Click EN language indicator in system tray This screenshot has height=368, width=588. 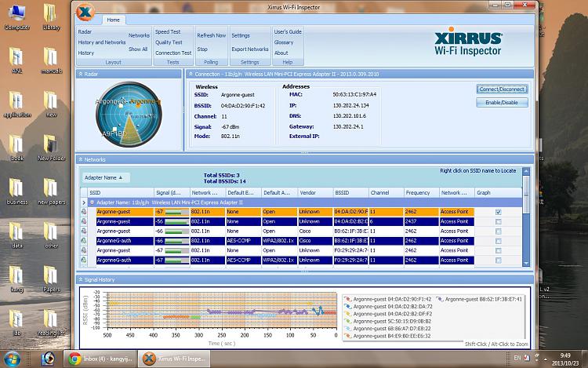(517, 358)
